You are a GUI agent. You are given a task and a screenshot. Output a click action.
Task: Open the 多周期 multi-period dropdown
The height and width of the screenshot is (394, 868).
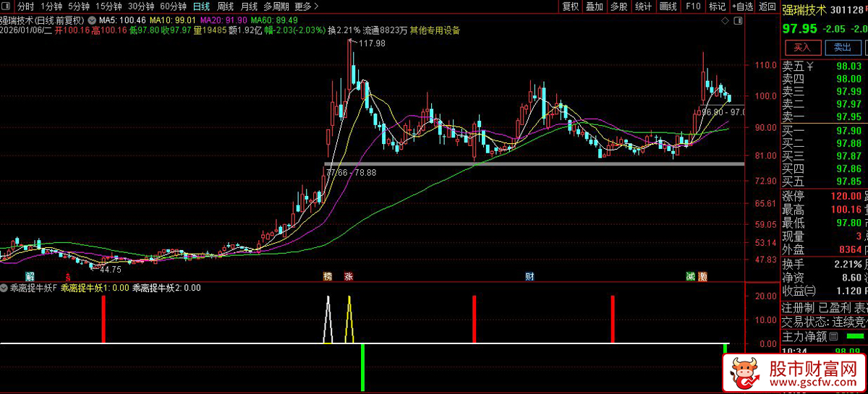click(x=277, y=7)
